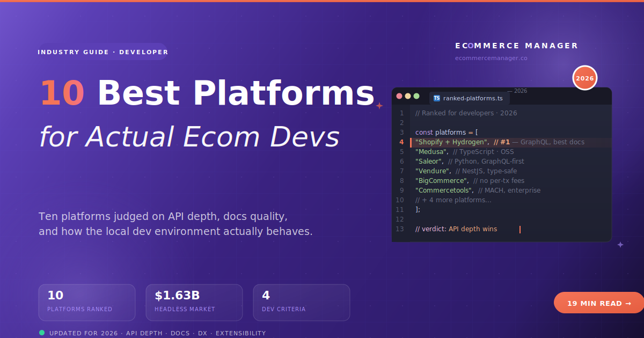The height and width of the screenshot is (338, 644).
Task: Click the red window dot in code editor
Action: pos(399,96)
